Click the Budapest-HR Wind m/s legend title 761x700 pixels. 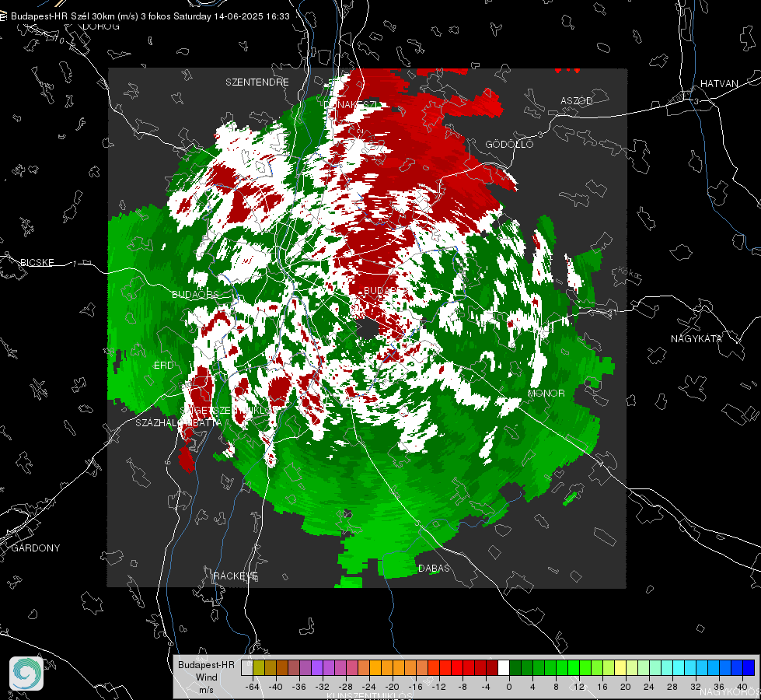point(206,677)
